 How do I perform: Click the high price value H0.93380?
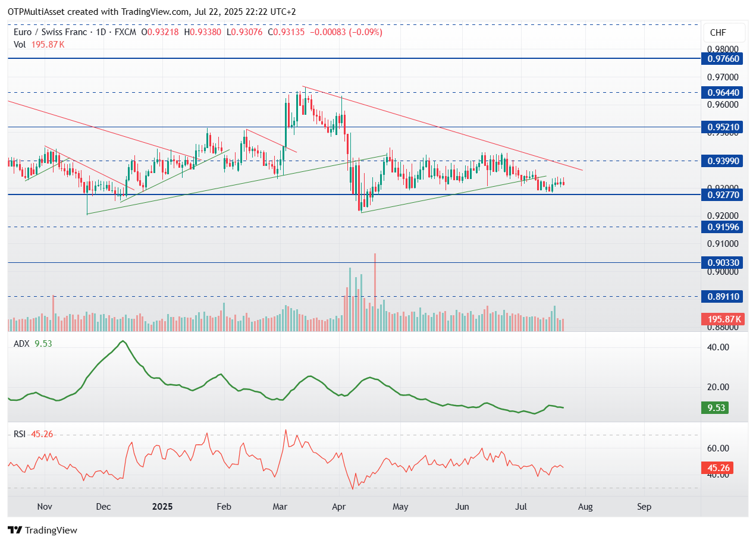point(203,32)
